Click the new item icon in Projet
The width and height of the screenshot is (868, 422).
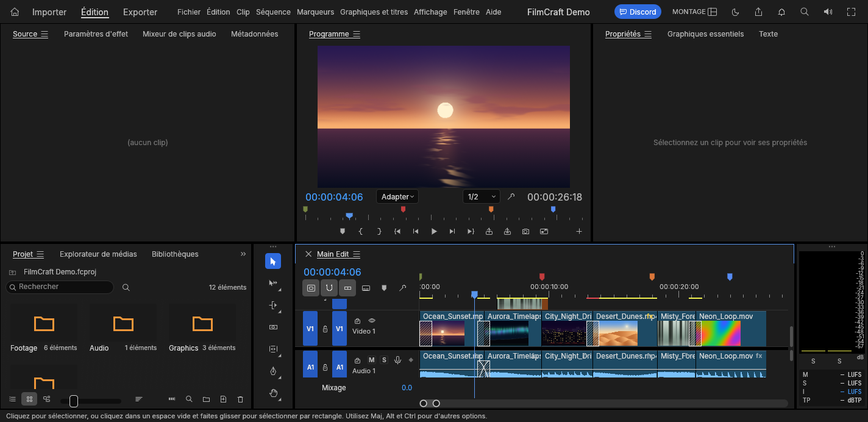coord(223,399)
